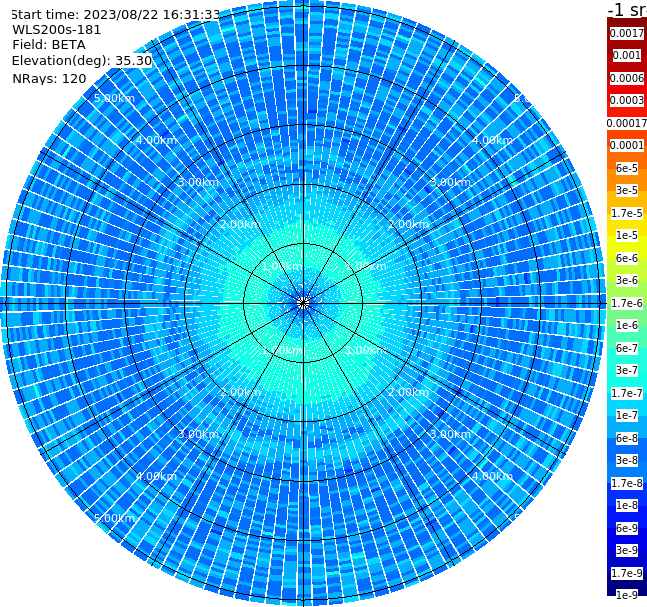The width and height of the screenshot is (647, 607).
Task: Click the Field: BETA label
Action: point(49,45)
